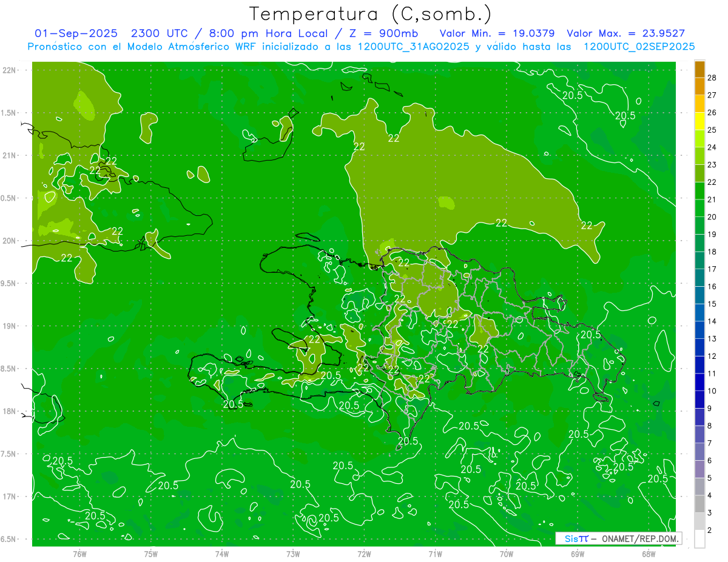Viewport: 728px width, 562px height.
Task: Click the '72W' longitude axis label
Action: 364,554
